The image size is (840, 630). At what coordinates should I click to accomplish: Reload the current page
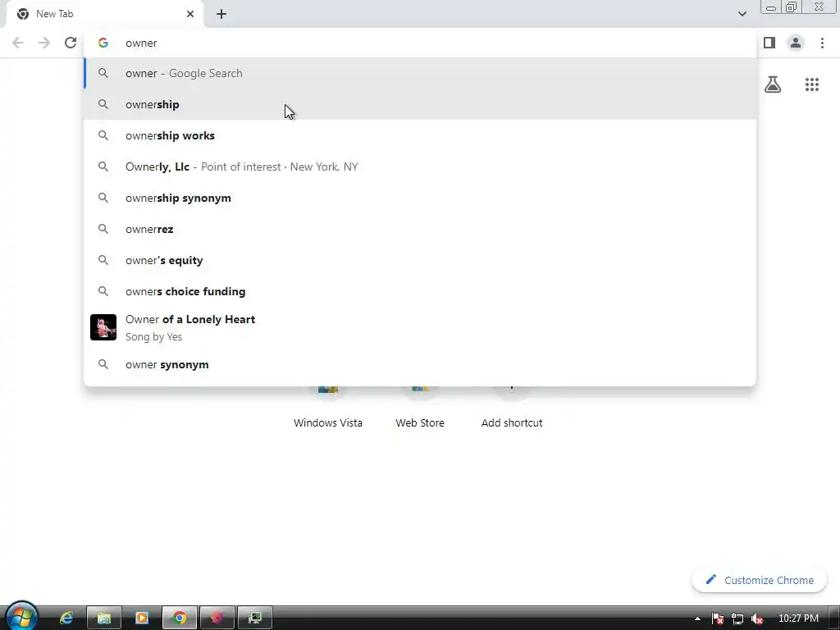pyautogui.click(x=71, y=43)
